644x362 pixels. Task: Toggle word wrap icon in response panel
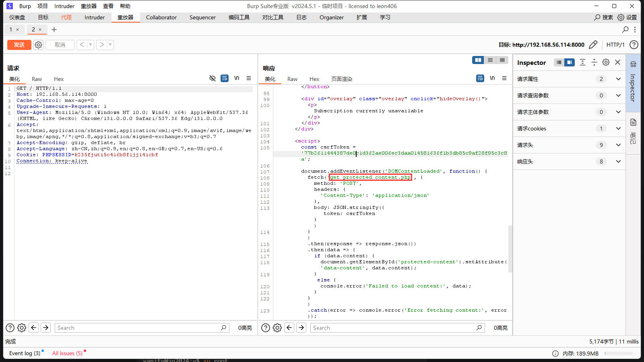click(x=480, y=78)
